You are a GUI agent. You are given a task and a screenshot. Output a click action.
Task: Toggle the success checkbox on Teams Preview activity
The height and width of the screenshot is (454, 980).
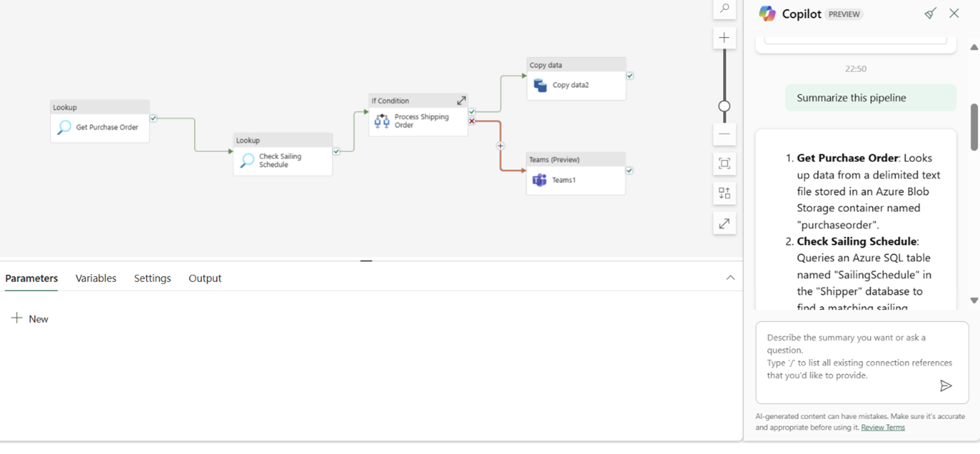pyautogui.click(x=629, y=170)
